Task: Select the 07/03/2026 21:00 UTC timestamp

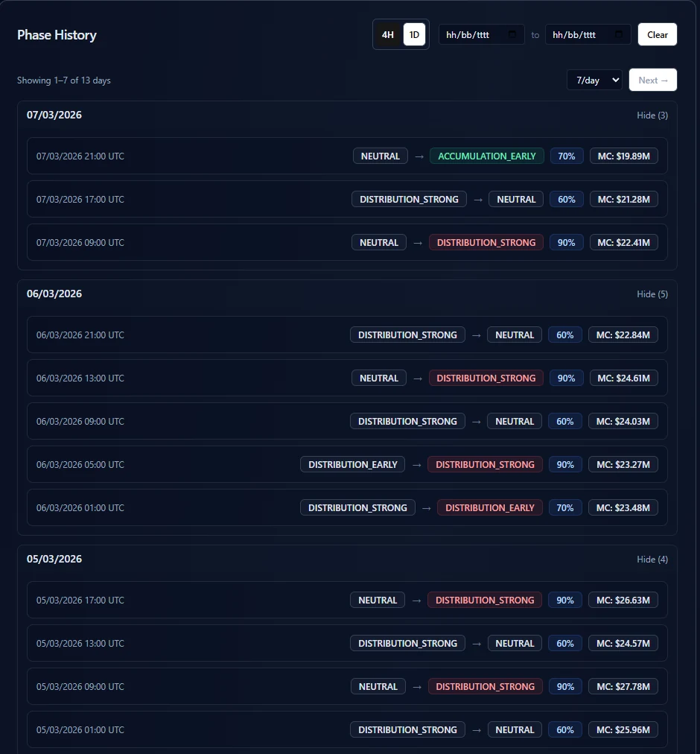Action: point(80,156)
